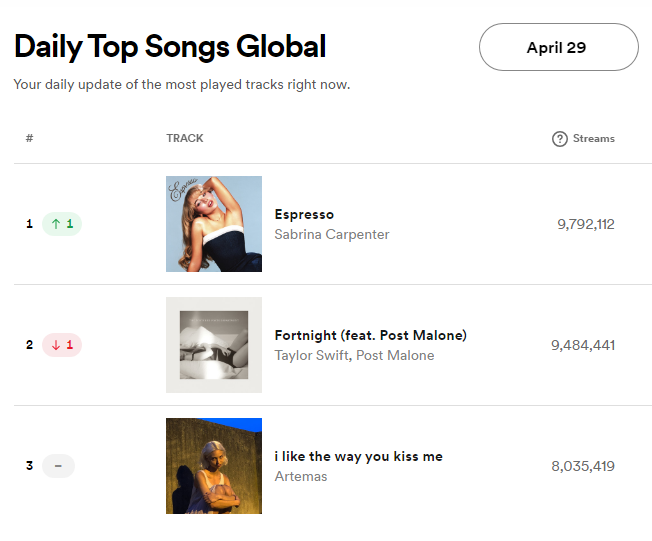Click the Streams help question mark icon
The width and height of the screenshot is (652, 541).
coord(560,138)
